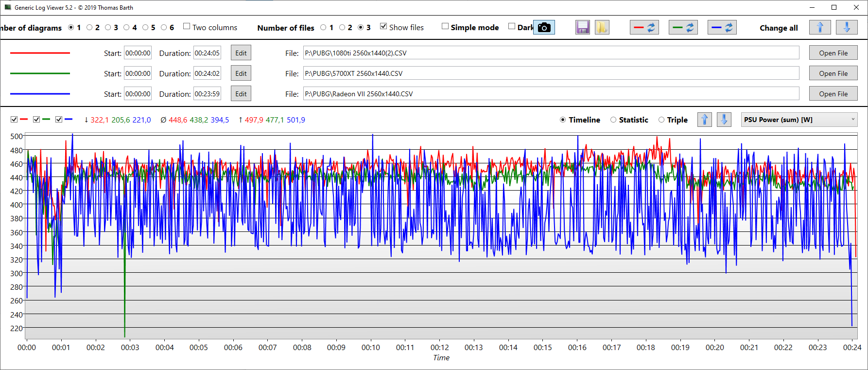
Task: Click the yellow folder icon in toolbar
Action: point(602,28)
